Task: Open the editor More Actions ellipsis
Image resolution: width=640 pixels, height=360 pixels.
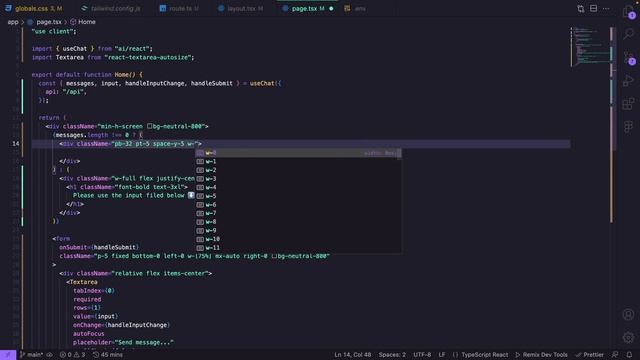Action: tap(606, 9)
